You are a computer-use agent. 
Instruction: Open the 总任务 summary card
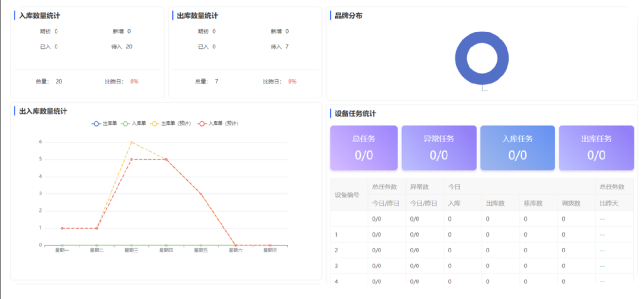[x=364, y=148]
